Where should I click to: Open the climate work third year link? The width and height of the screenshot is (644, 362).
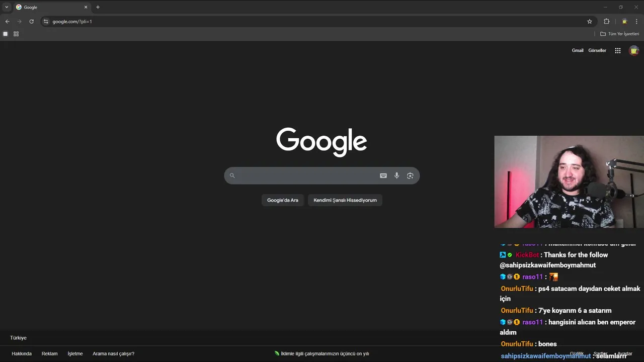coord(321,353)
